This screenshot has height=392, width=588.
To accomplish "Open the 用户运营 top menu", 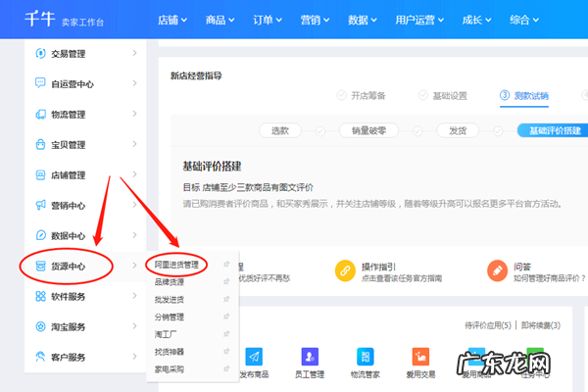I will [419, 20].
